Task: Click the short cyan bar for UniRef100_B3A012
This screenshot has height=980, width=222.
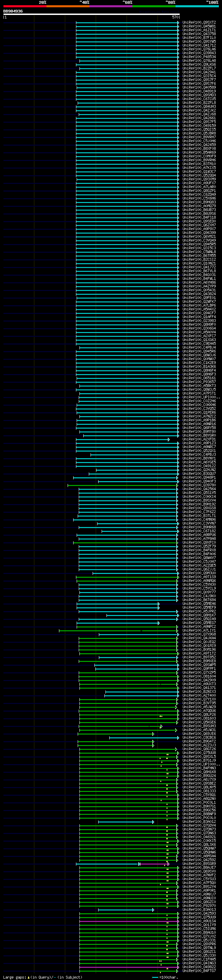Action: click(x=126, y=822)
